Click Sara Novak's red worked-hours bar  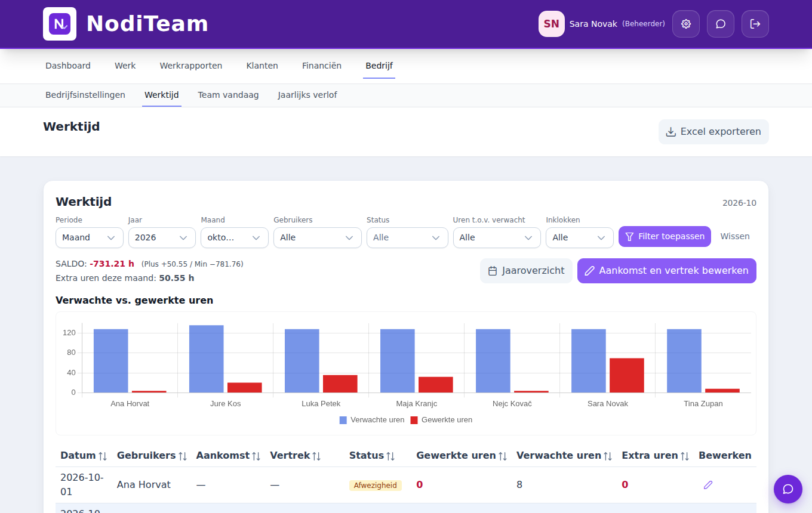(x=627, y=375)
